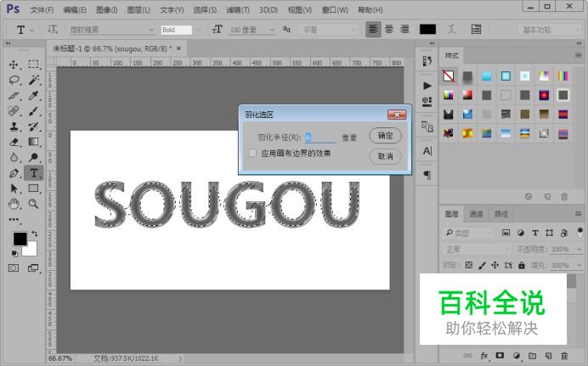Viewport: 588px width, 366px height.
Task: Select the Blur tool
Action: [14, 157]
